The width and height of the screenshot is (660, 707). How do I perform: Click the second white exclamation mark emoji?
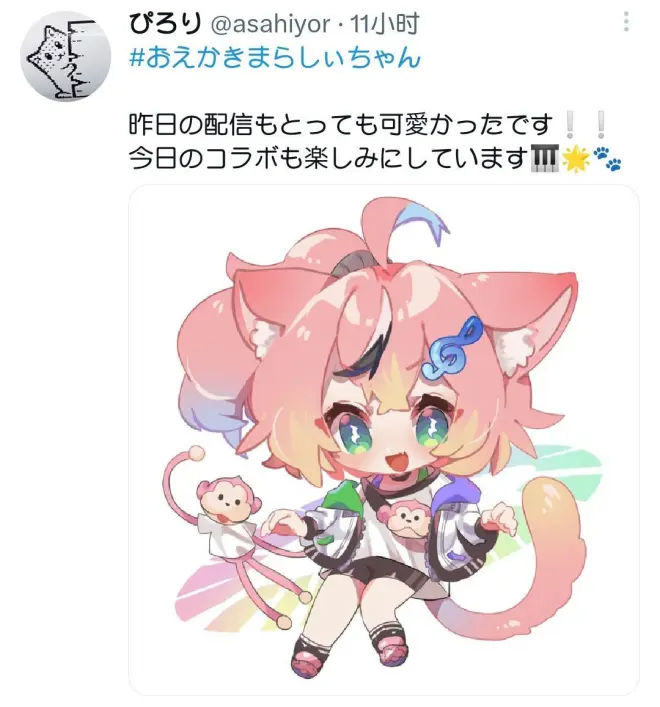click(x=600, y=124)
